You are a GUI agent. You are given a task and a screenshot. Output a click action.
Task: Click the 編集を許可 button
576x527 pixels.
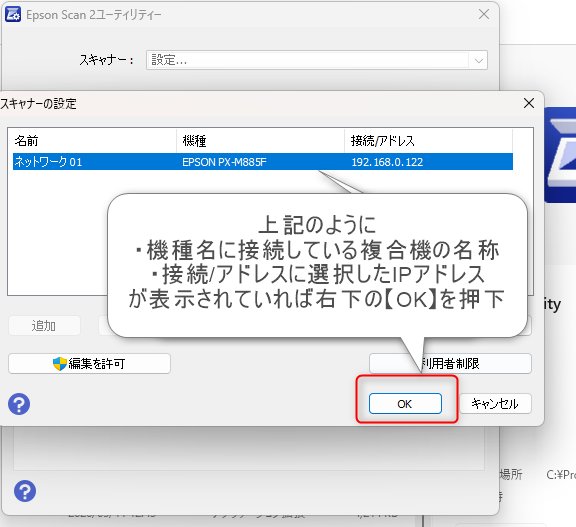[x=89, y=364]
